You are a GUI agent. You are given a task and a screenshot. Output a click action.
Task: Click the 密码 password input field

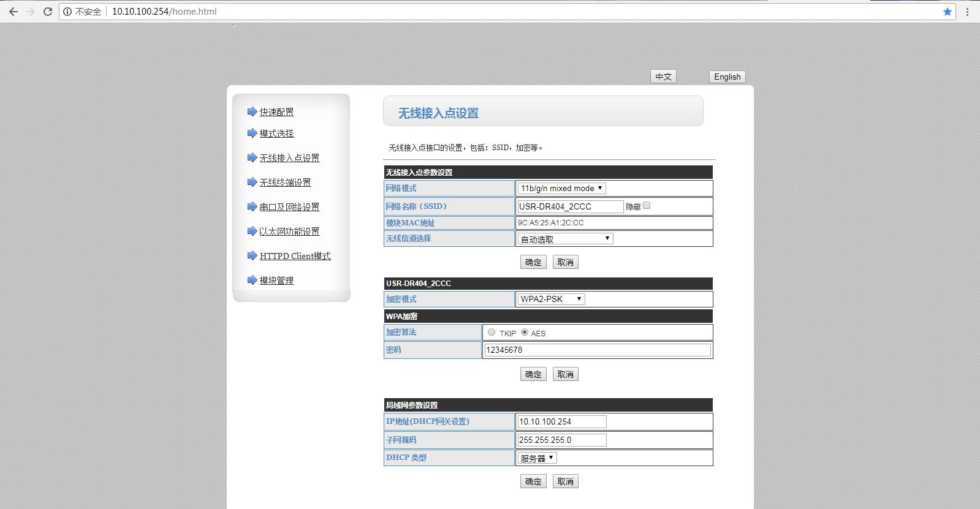[598, 350]
